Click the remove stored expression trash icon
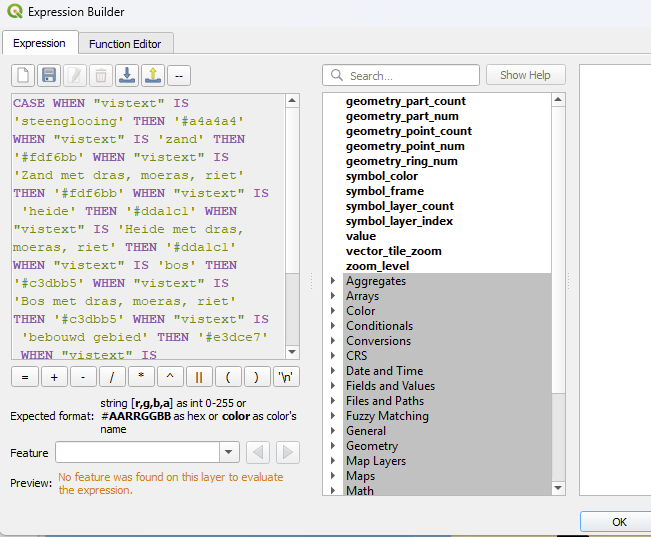Viewport: 651px width, 537px height. coord(101,76)
